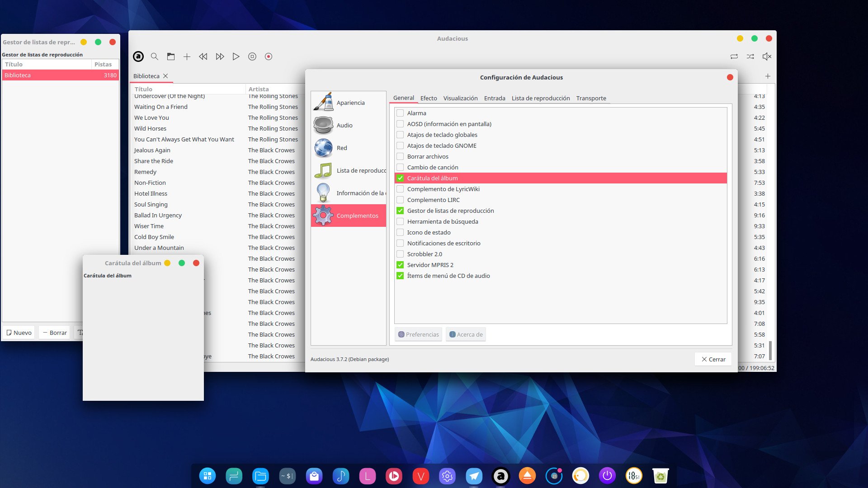
Task: Open Lista de reproducción settings category
Action: pyautogui.click(x=349, y=170)
